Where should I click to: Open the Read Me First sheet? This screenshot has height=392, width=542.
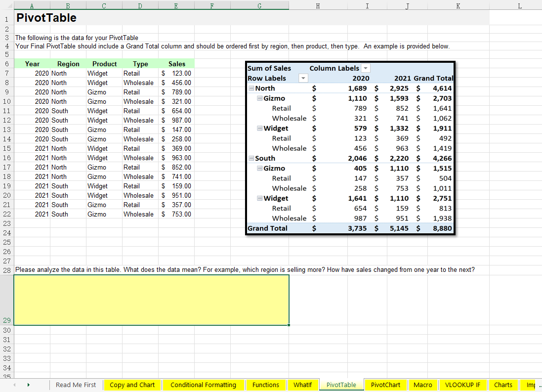pos(76,385)
